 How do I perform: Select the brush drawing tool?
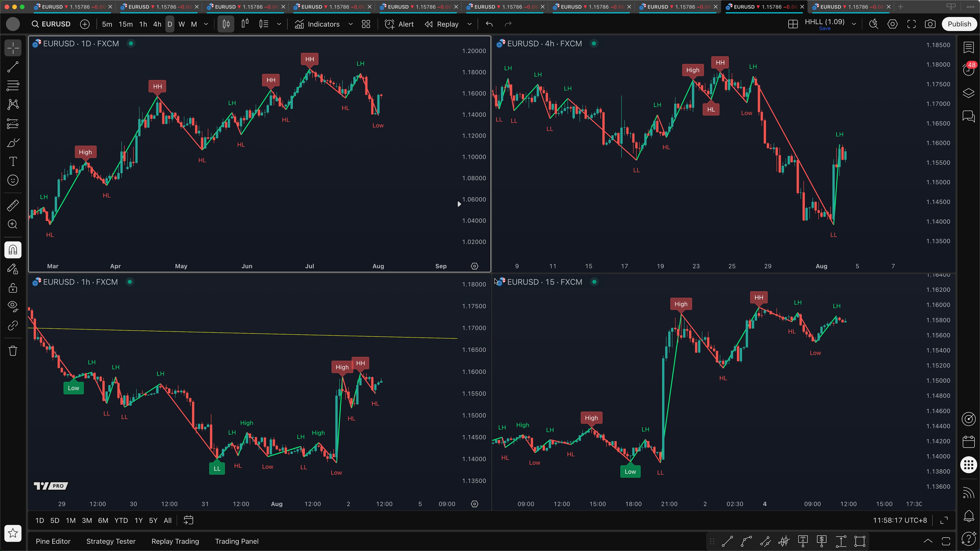(x=13, y=143)
